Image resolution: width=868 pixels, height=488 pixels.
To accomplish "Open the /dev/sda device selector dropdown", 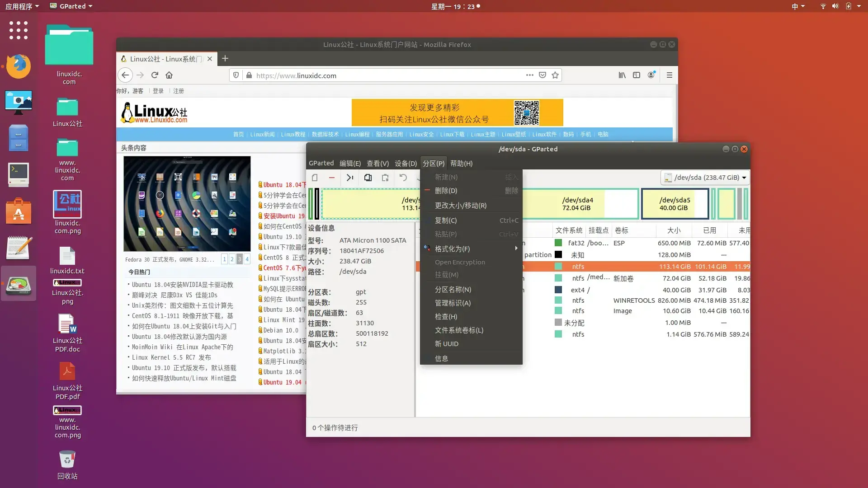I will click(x=705, y=177).
